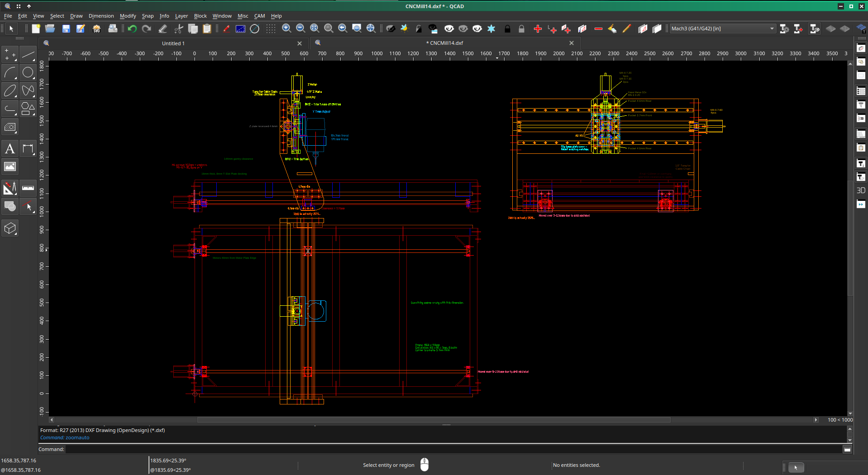Open the File menu

tap(8, 16)
